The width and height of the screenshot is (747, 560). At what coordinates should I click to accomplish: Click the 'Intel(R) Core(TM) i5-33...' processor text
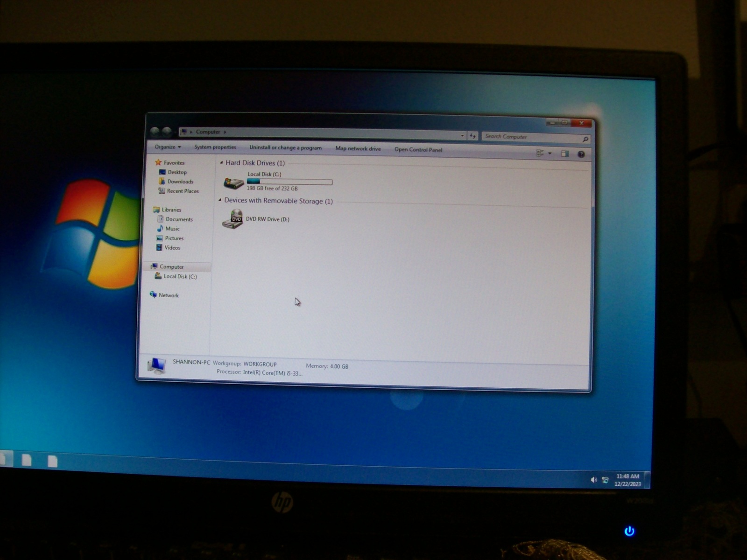(x=273, y=373)
